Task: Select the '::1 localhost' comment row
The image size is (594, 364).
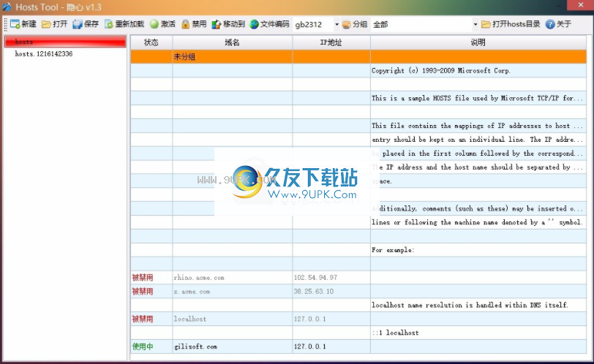Action: click(478, 333)
